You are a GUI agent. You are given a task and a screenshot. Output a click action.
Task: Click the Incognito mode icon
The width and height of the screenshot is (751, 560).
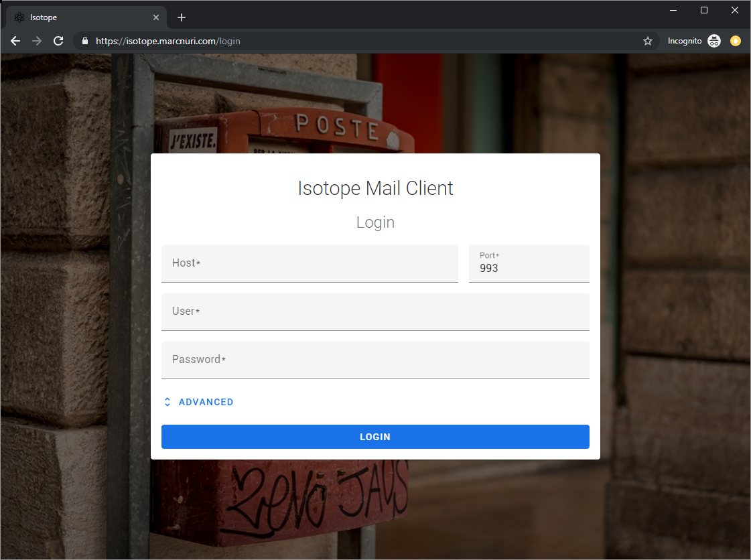713,40
